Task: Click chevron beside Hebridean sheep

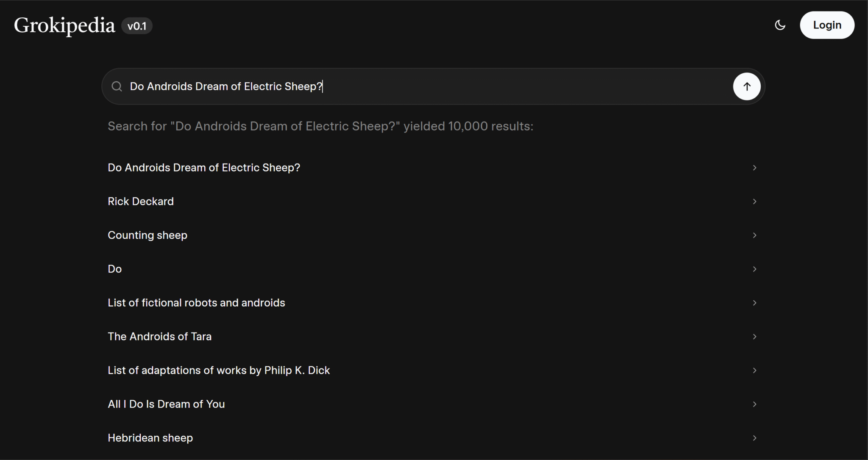Action: click(754, 438)
